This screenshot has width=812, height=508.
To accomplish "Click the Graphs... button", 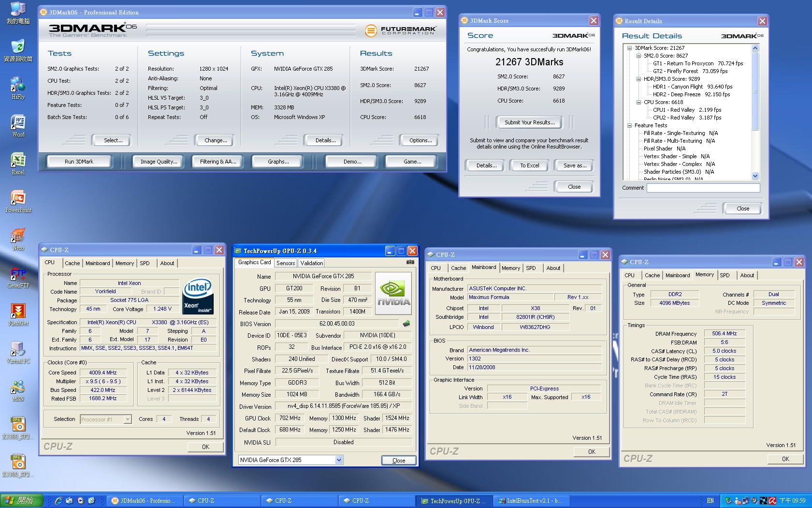I will coord(278,162).
